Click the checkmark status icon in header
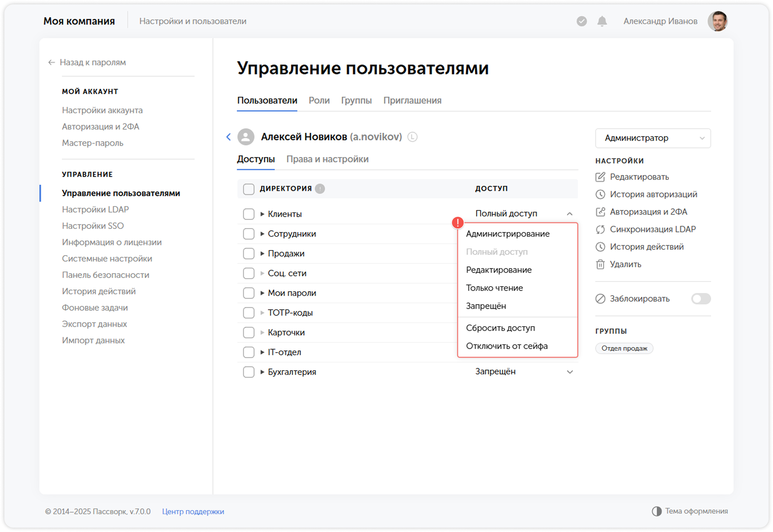The height and width of the screenshot is (532, 773). [582, 21]
